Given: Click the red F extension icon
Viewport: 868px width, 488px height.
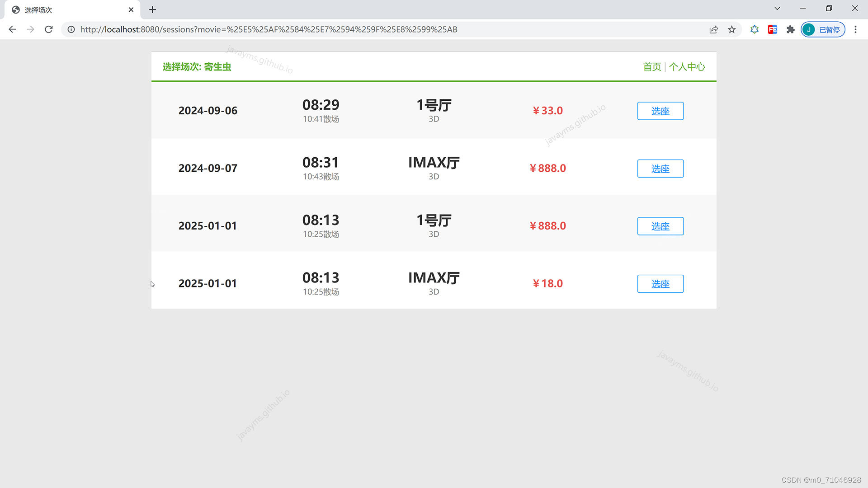Looking at the screenshot, I should point(772,29).
